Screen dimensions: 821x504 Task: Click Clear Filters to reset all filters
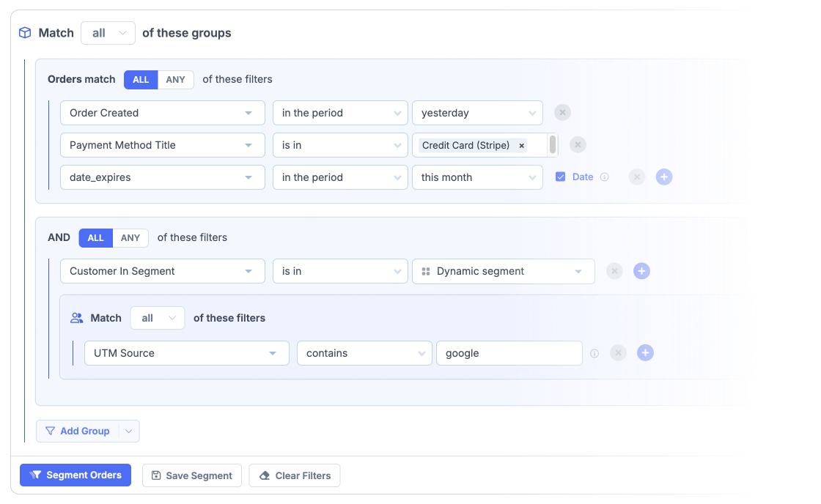(x=294, y=475)
